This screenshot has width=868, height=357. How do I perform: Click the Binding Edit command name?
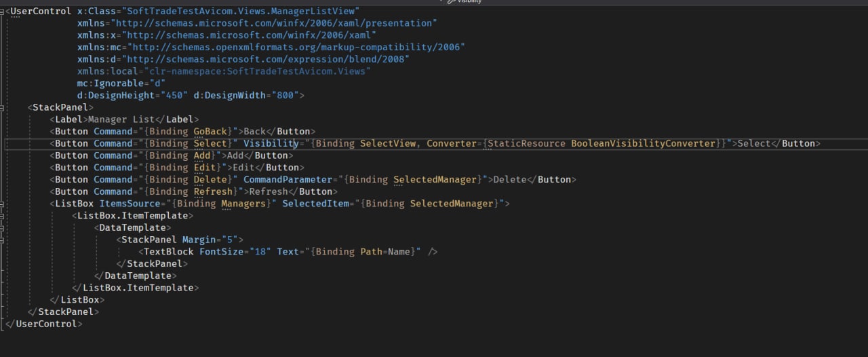(x=205, y=168)
